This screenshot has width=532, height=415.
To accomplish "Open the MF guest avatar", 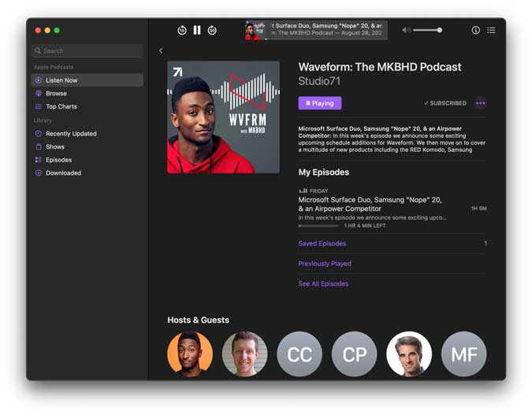I will (463, 354).
